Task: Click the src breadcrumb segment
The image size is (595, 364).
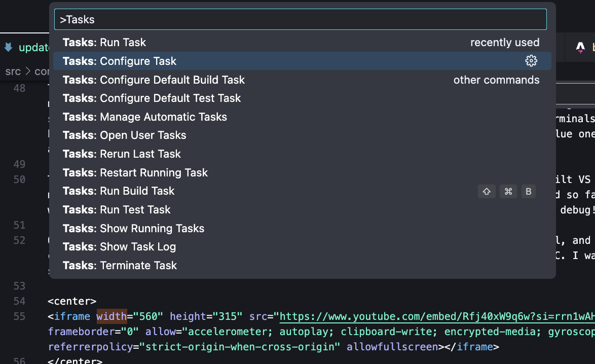Action: click(x=13, y=71)
